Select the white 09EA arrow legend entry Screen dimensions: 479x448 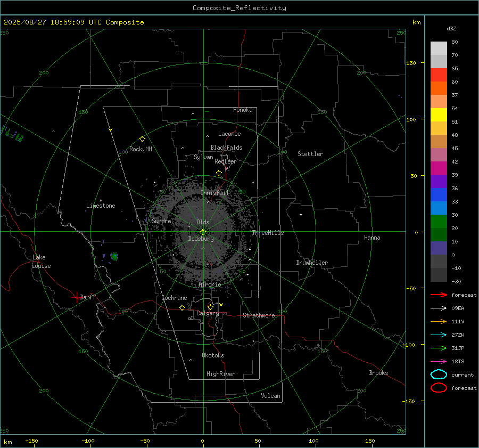[439, 308]
